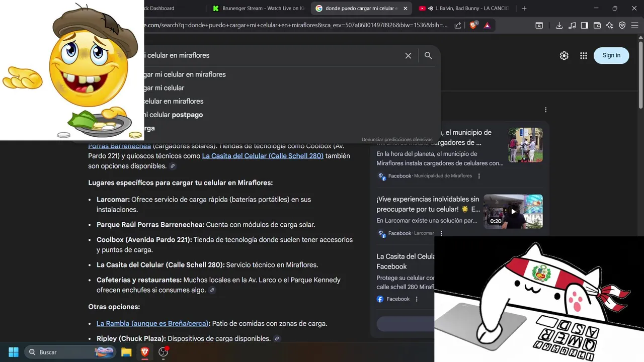This screenshot has height=362, width=644.
Task: Close the Google search tab
Action: click(406, 8)
